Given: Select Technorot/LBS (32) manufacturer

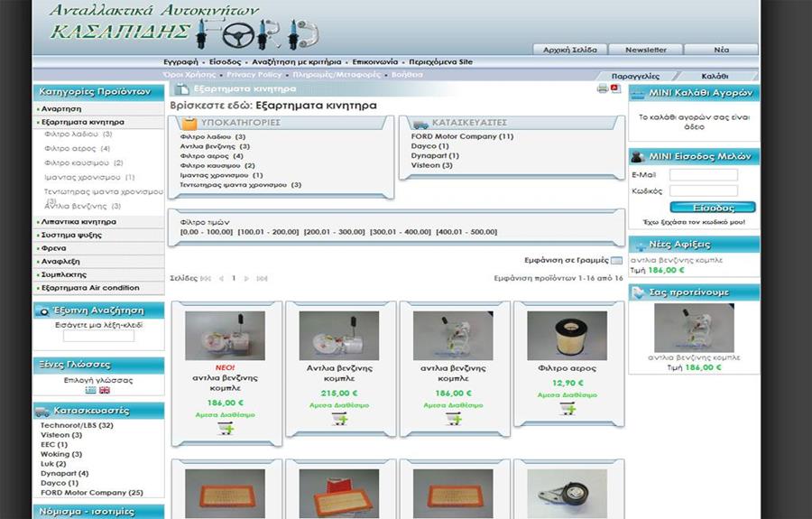Looking at the screenshot, I should [x=77, y=425].
